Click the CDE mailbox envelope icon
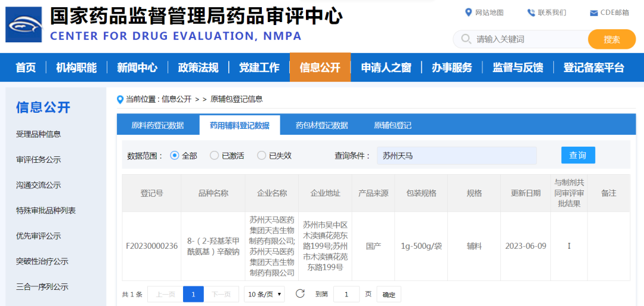The width and height of the screenshot is (644, 306). pos(593,13)
